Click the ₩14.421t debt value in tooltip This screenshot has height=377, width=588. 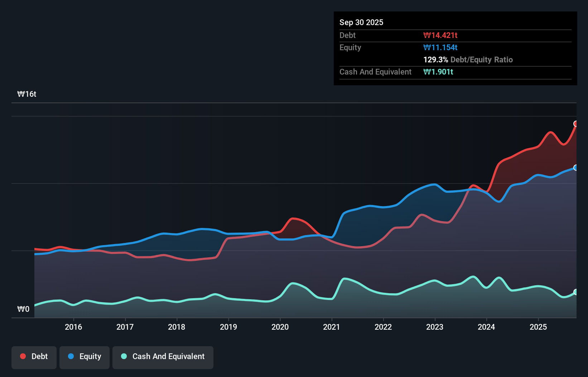tap(440, 35)
